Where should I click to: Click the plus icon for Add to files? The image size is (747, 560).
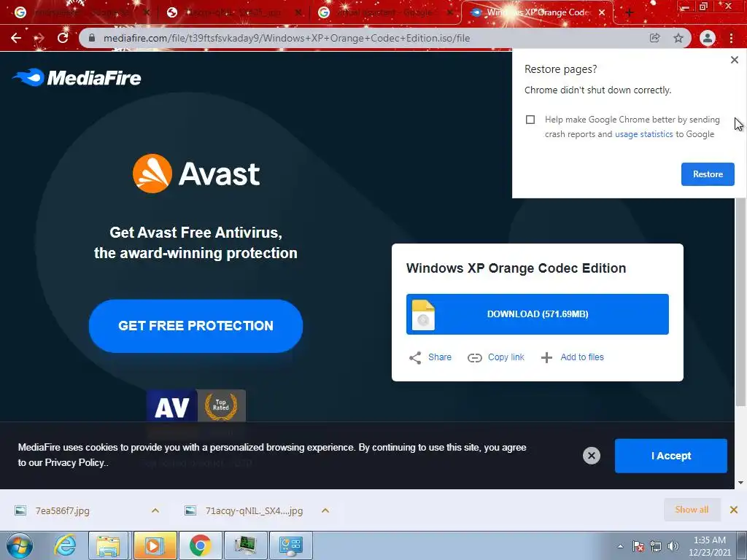tap(547, 357)
